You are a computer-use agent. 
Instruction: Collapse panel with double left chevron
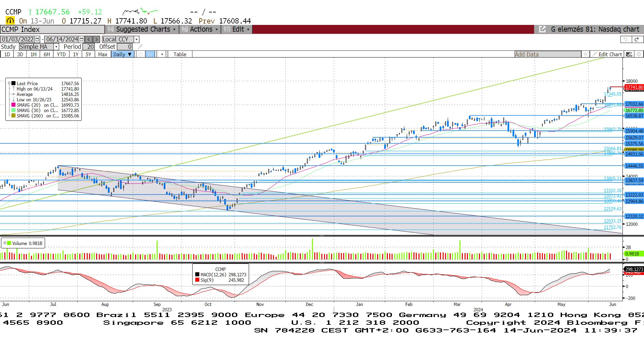click(586, 54)
